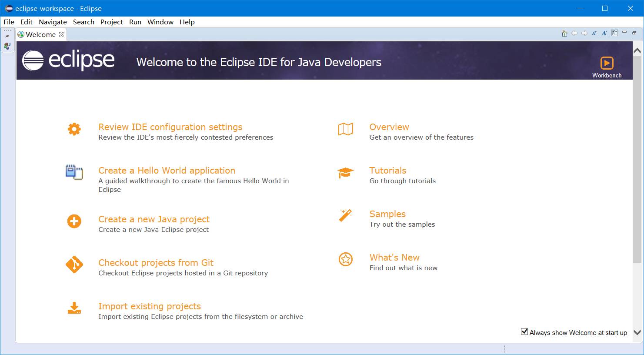The image size is (644, 355).
Task: Restore the minimized side stack
Action: point(7,37)
